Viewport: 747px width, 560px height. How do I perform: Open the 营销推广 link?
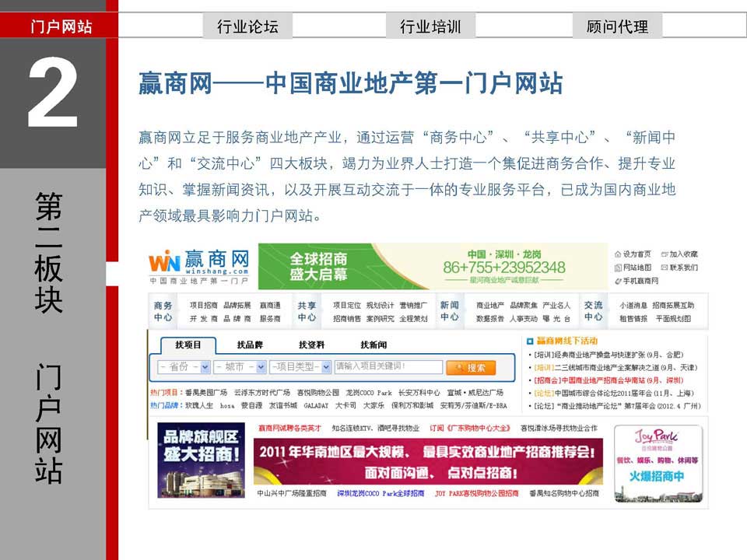coord(413,305)
